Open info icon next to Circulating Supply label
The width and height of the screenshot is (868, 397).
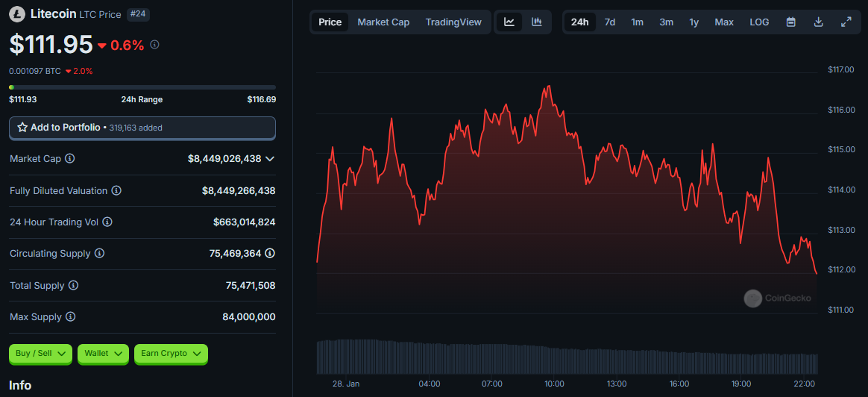pos(99,253)
